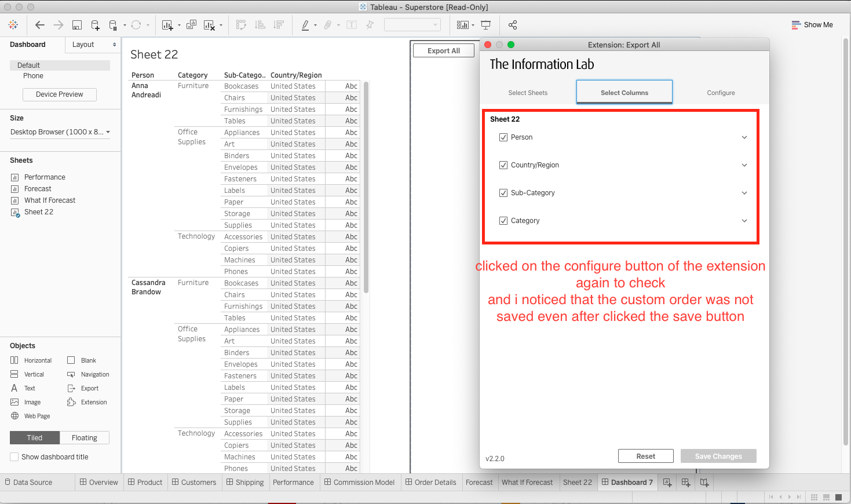The height and width of the screenshot is (504, 851).
Task: Open the Show Me panel
Action: (813, 25)
